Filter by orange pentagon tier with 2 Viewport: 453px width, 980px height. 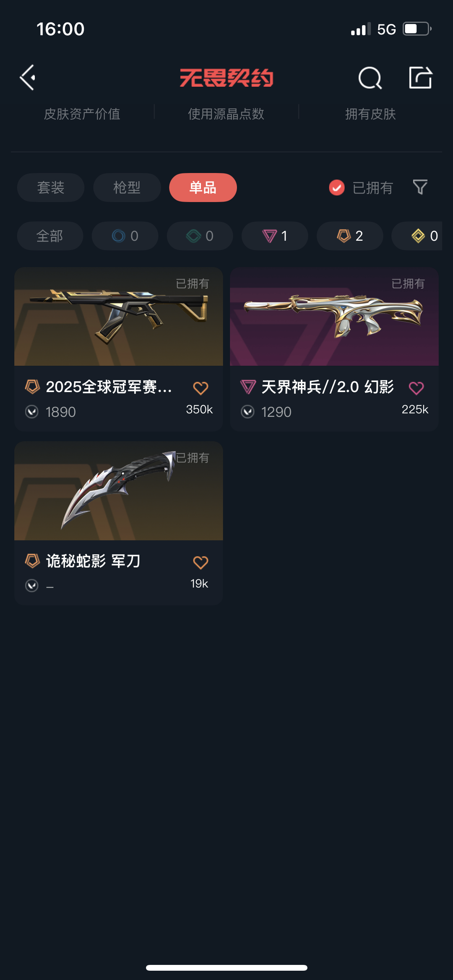[x=350, y=236]
